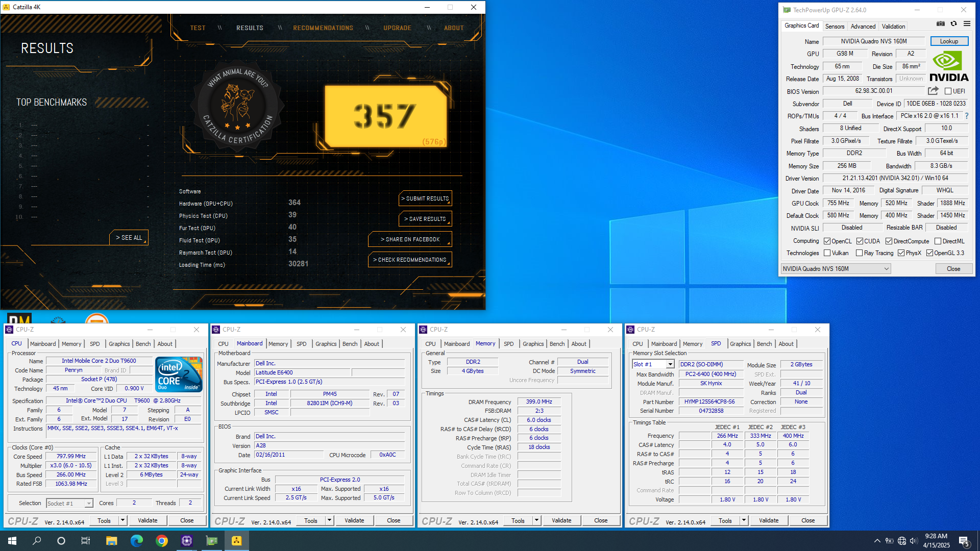Toggle the CUDA checkbox
This screenshot has width=980, height=551.
coord(860,241)
